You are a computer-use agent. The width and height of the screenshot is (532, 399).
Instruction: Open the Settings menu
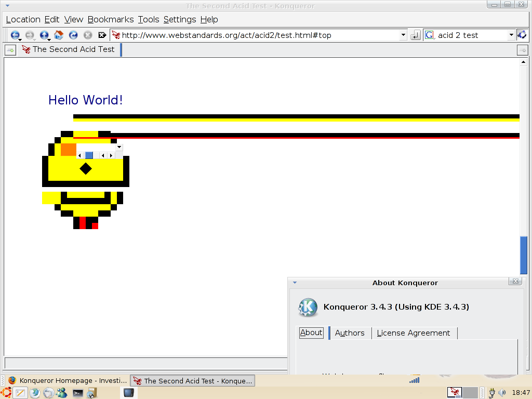180,20
